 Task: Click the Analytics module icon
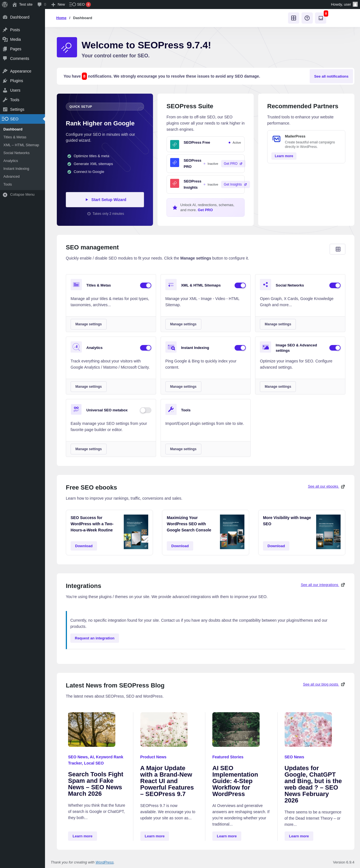[x=76, y=347]
